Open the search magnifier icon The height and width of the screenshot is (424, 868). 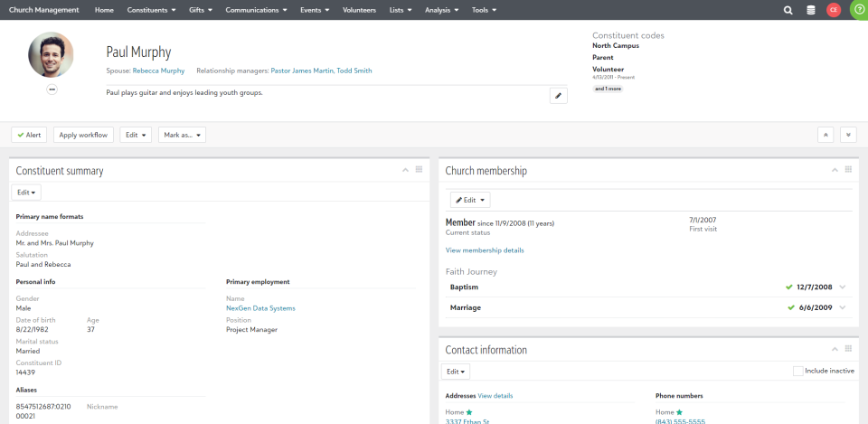[788, 10]
